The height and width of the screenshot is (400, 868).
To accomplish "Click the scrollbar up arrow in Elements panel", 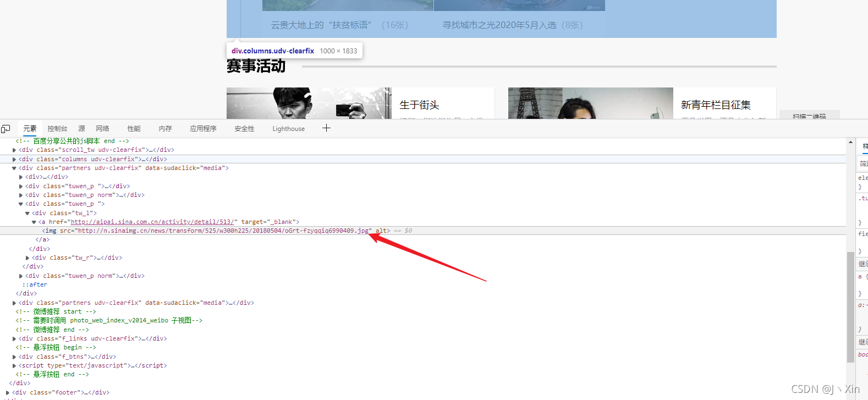I will [850, 142].
